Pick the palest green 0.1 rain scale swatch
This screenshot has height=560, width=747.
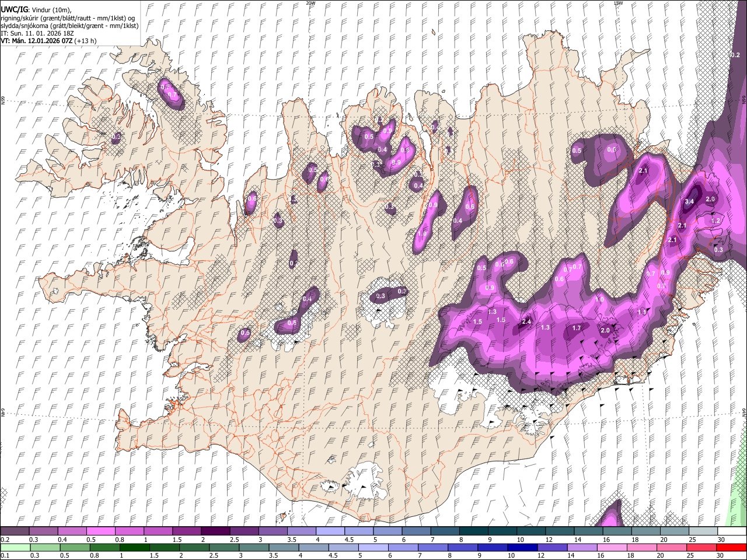pyautogui.click(x=15, y=547)
